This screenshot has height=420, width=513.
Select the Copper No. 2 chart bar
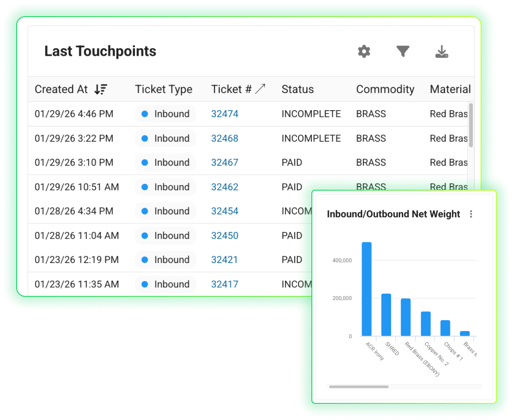[426, 324]
